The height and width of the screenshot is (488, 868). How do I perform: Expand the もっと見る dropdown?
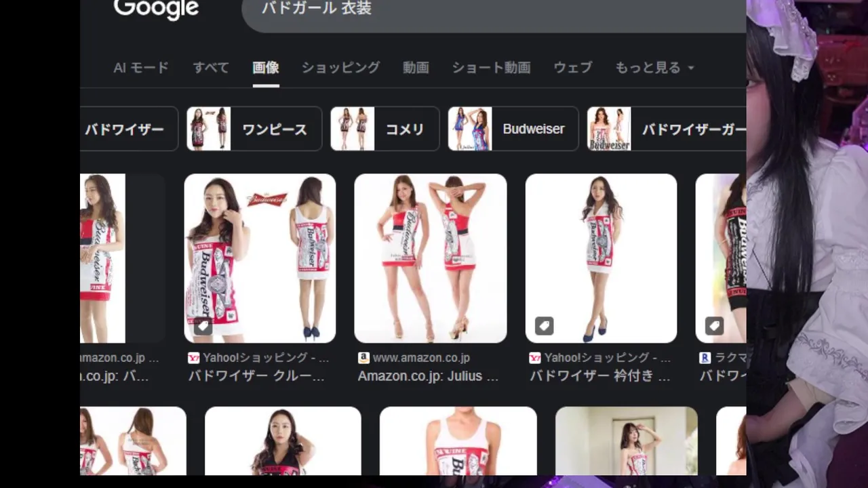(654, 68)
